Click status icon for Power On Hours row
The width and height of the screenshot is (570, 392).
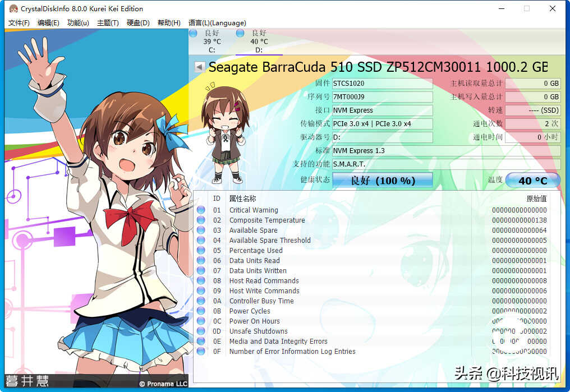coord(201,321)
